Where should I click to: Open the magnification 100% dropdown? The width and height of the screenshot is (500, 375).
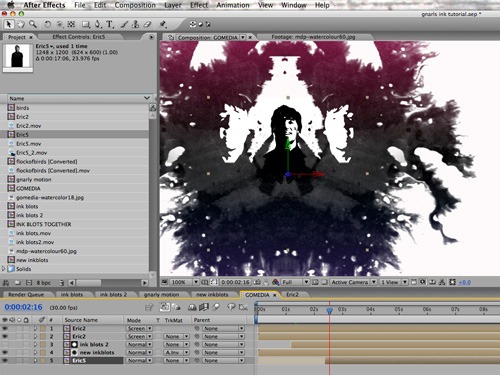coord(184,282)
